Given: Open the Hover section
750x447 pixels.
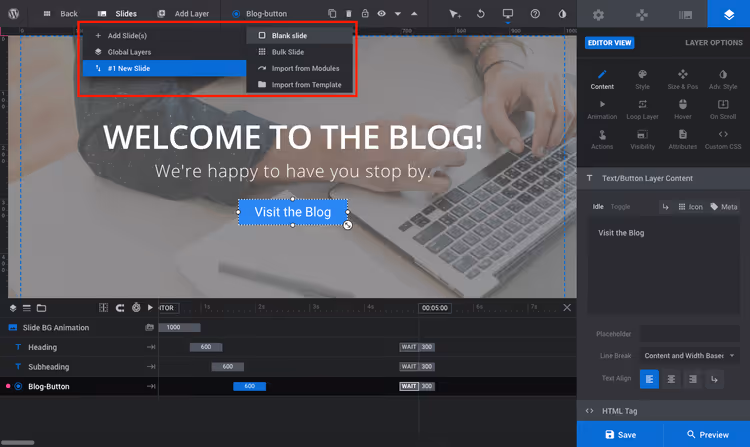Looking at the screenshot, I should pos(683,109).
